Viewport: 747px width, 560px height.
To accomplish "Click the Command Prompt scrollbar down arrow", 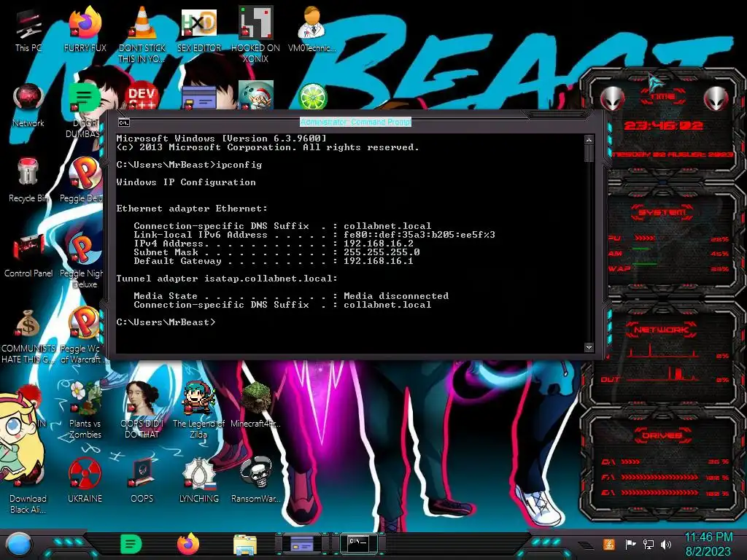I will pyautogui.click(x=589, y=347).
